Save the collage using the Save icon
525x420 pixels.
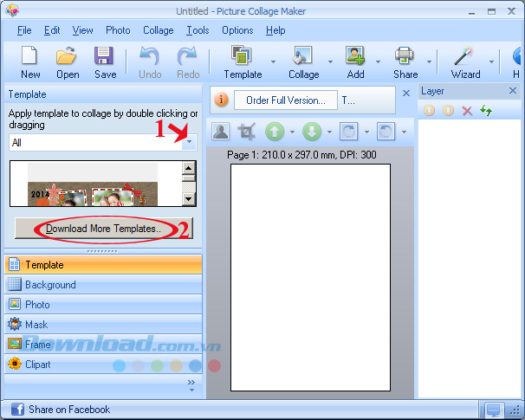click(x=105, y=61)
